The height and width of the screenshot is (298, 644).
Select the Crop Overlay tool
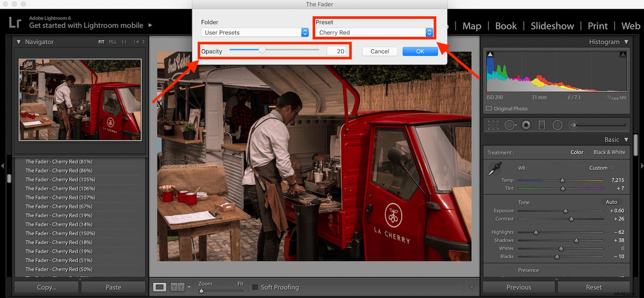(493, 125)
